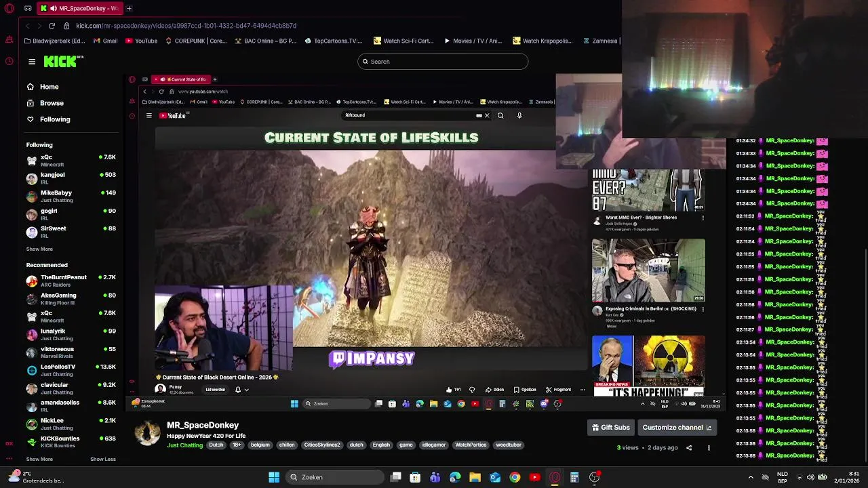
Task: Select the weedtuber tag
Action: pyautogui.click(x=509, y=445)
